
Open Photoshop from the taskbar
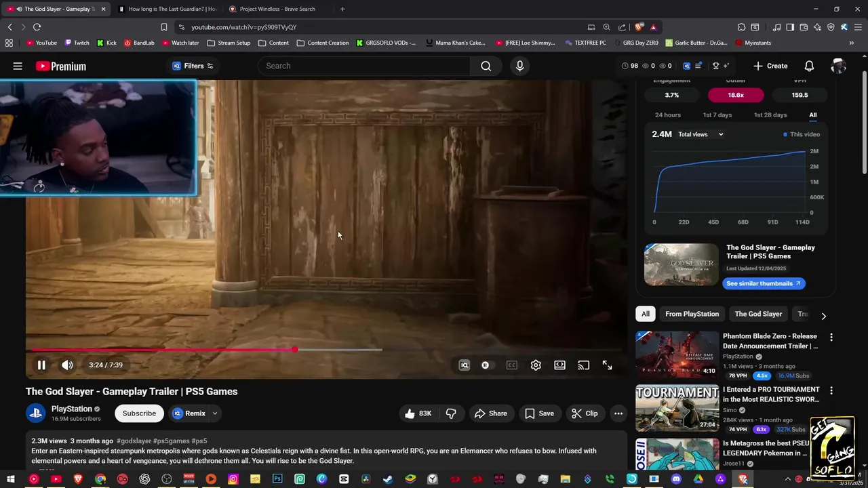click(277, 479)
